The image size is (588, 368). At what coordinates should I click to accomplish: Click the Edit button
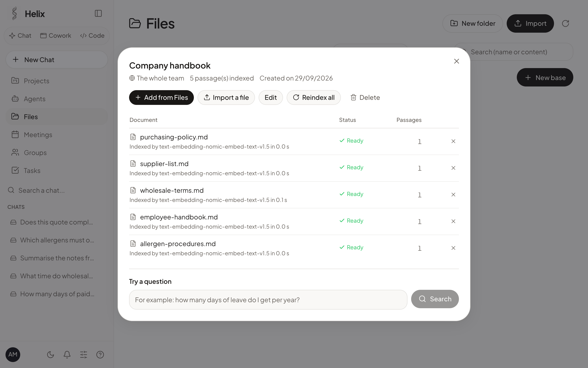(x=271, y=98)
